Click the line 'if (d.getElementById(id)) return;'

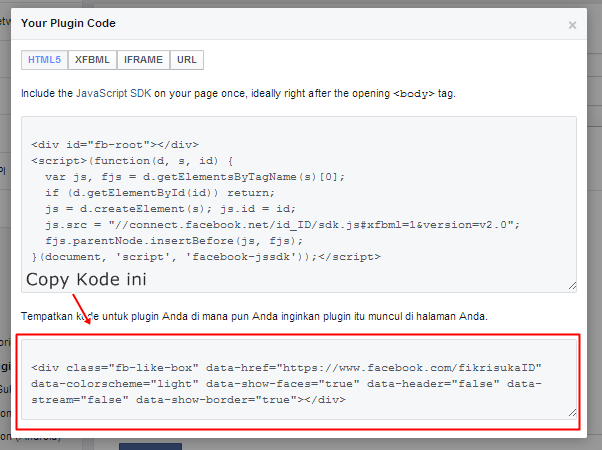click(160, 193)
